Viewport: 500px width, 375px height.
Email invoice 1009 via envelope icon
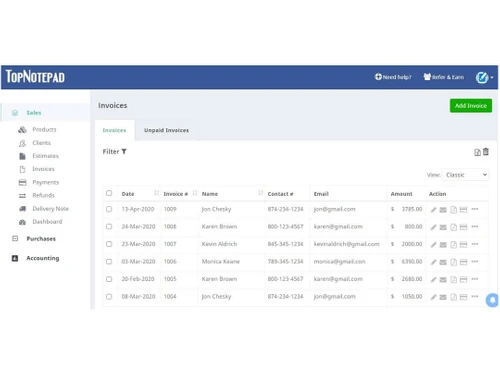[443, 210]
